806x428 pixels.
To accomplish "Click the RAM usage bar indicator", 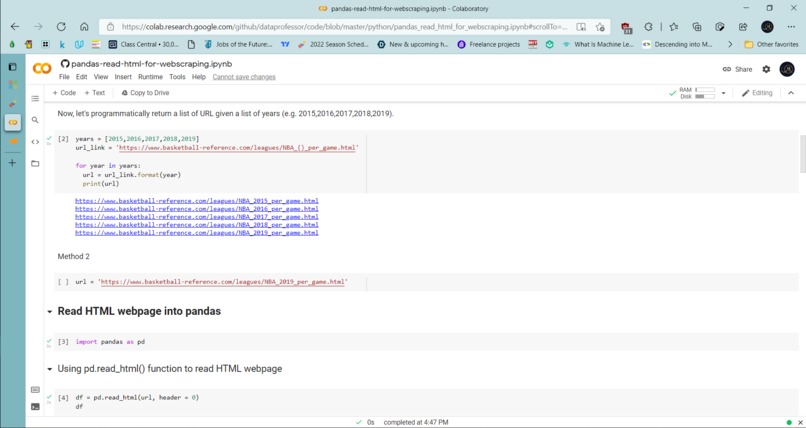I will click(x=705, y=90).
